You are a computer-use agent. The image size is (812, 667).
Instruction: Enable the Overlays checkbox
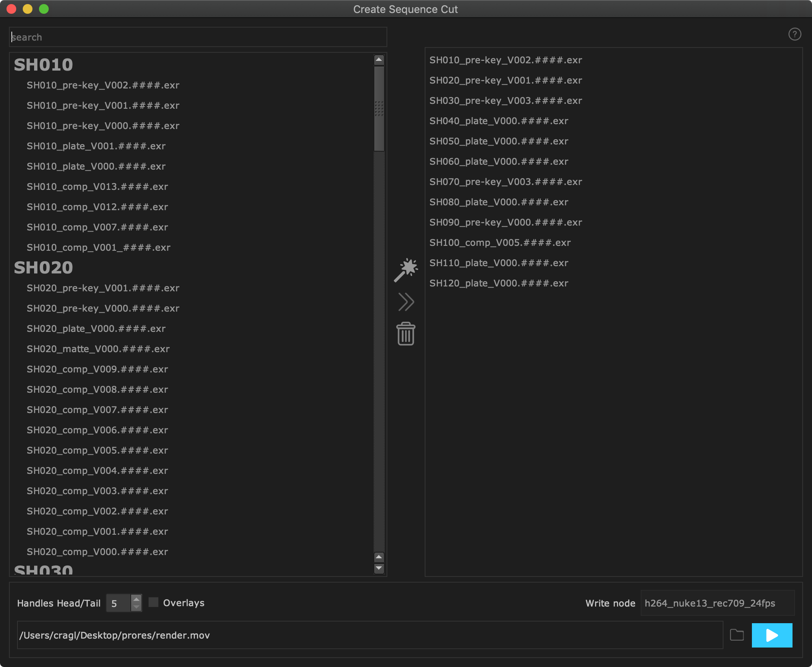[x=153, y=602]
